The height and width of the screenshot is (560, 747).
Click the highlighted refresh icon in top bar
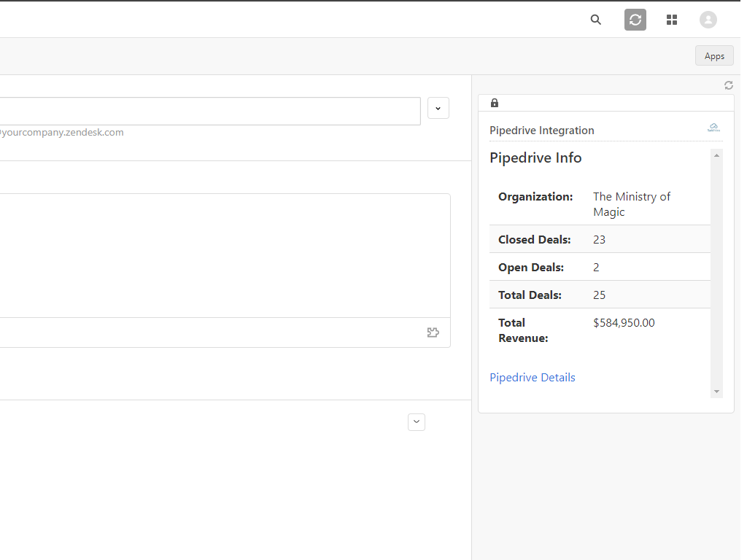pos(635,20)
